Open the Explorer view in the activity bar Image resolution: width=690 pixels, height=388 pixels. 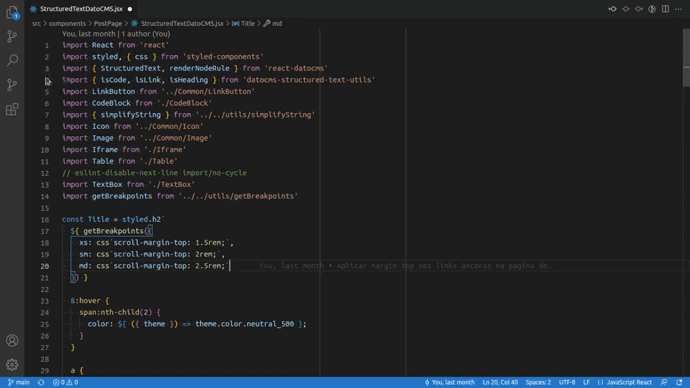click(12, 12)
